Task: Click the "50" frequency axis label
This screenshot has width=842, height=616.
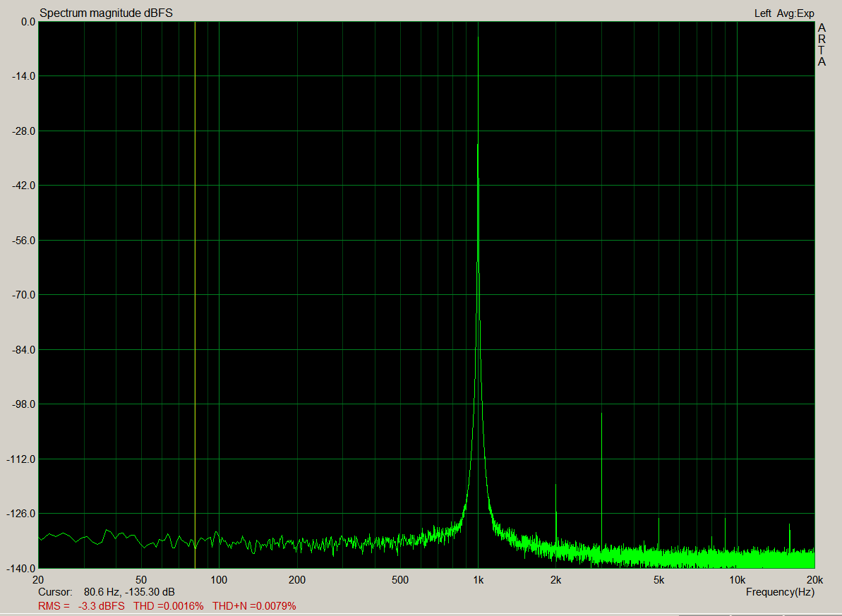Action: click(x=140, y=580)
